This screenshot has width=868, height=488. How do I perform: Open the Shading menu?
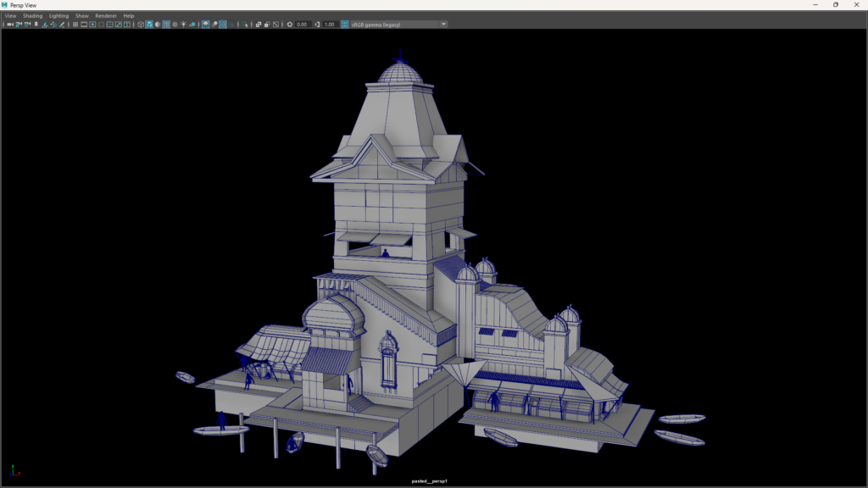pyautogui.click(x=32, y=15)
